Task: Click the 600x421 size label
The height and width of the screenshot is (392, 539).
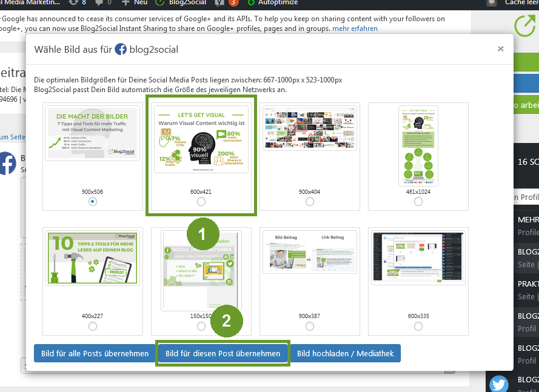Action: [201, 191]
